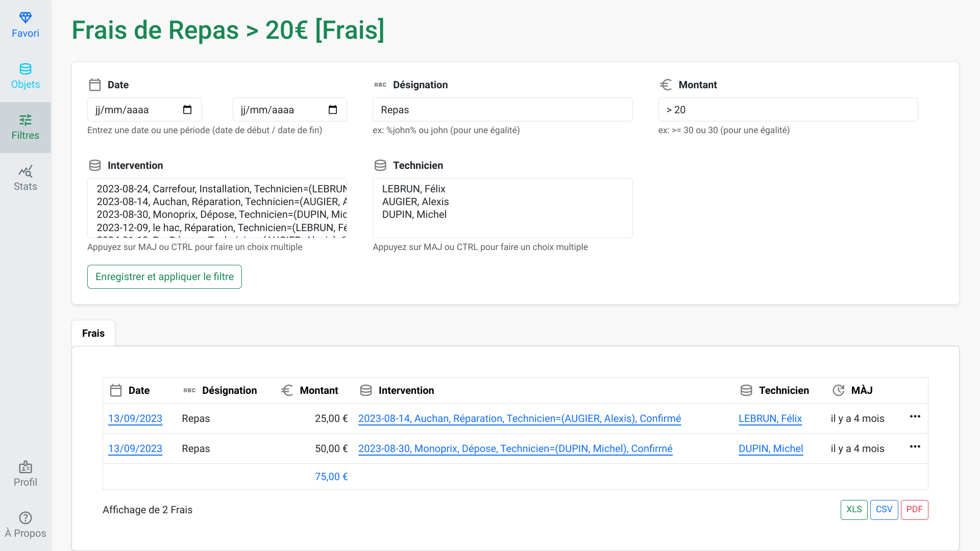The image size is (980, 551).
Task: Select LEBRUN, Félix in Technicien list
Action: pos(413,189)
